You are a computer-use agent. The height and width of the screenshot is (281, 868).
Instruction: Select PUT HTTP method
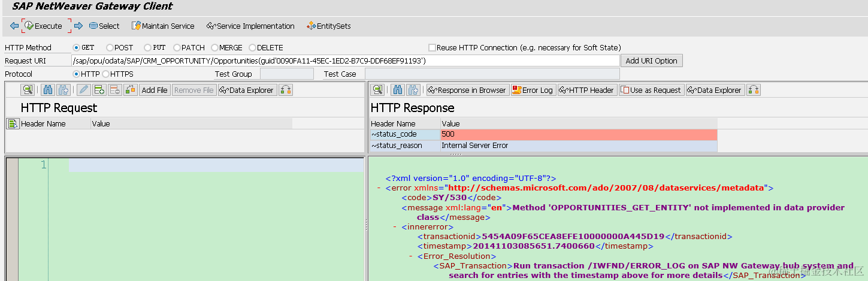pos(147,47)
